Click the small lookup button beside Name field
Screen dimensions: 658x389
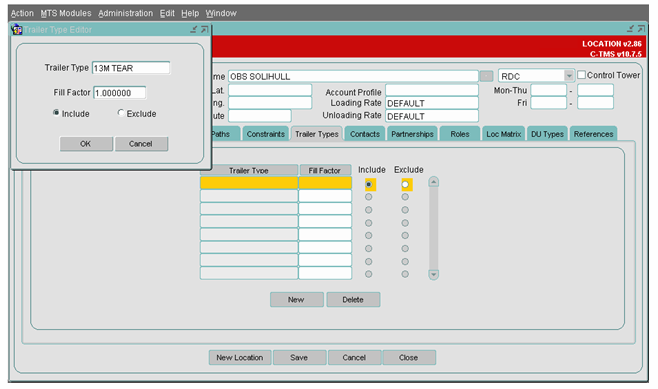click(486, 76)
